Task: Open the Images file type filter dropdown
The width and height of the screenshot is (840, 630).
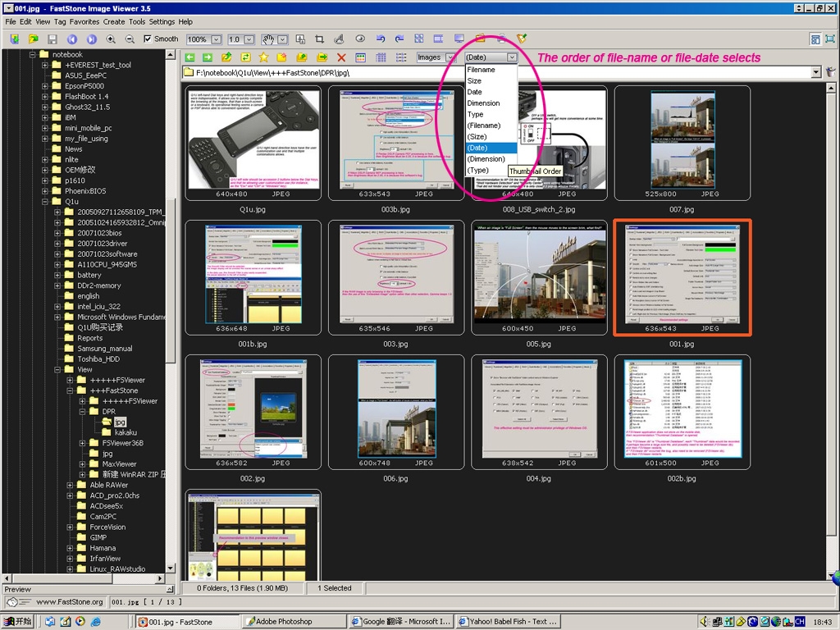Action: pyautogui.click(x=450, y=57)
